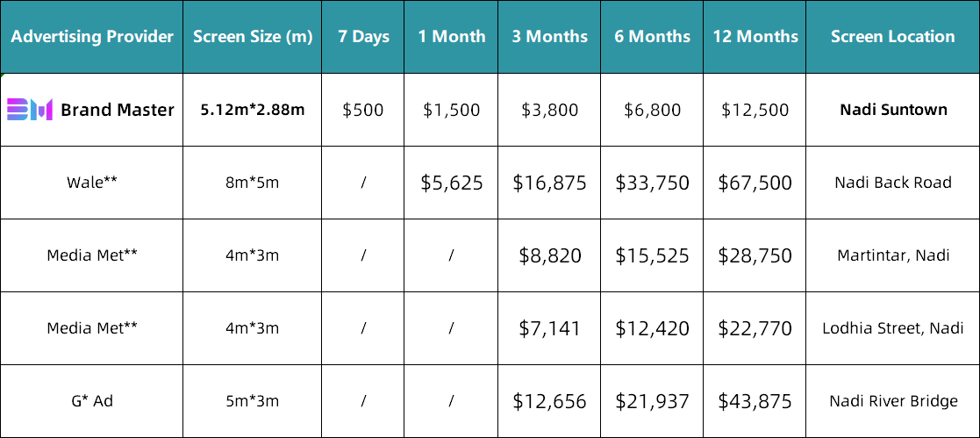Viewport: 980px width, 438px height.
Task: Select the Nadi River Bridge location
Action: click(893, 401)
